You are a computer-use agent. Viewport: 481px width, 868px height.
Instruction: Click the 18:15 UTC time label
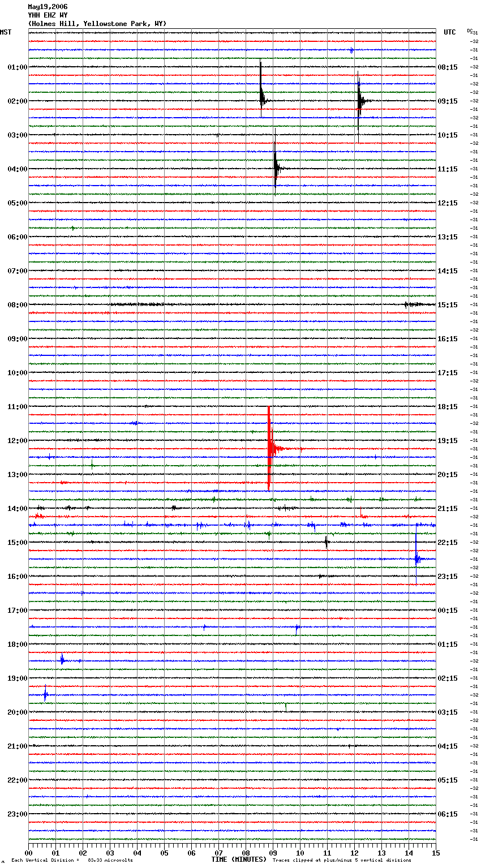click(448, 407)
